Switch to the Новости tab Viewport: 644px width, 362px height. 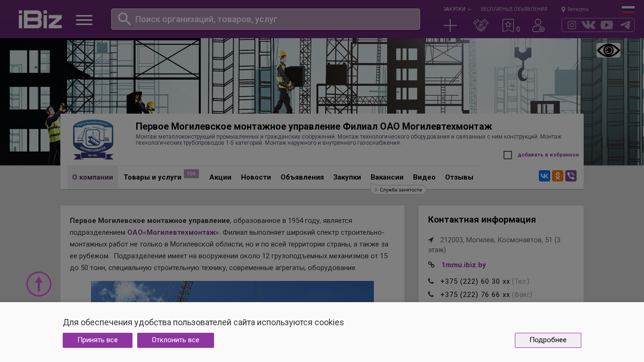tap(256, 177)
